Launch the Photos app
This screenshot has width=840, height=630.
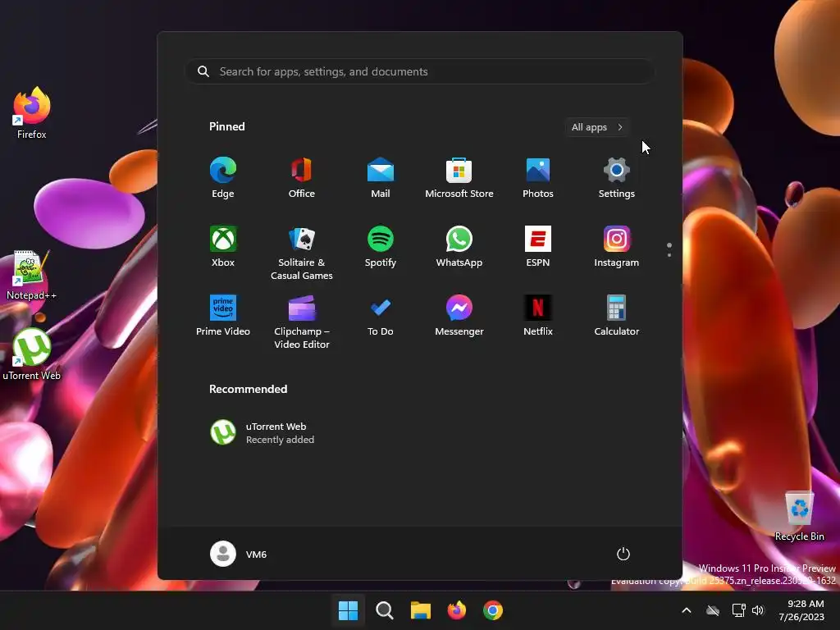pos(538,177)
